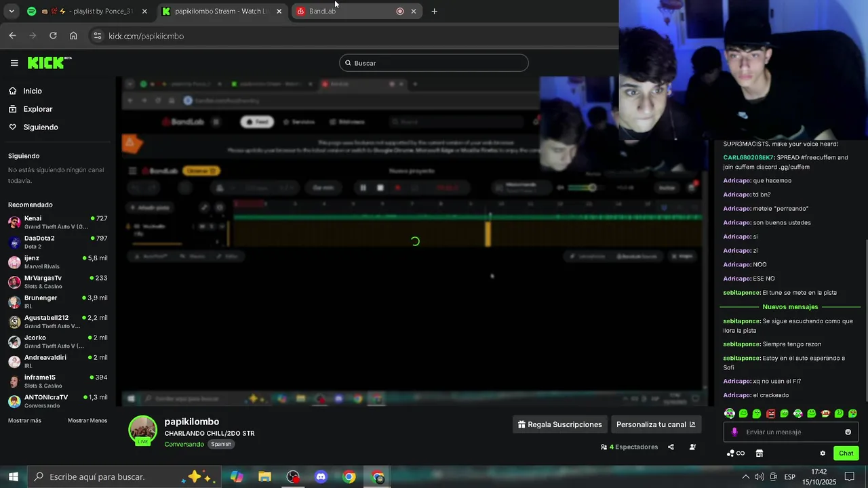Click the KICK logo
This screenshot has height=488, width=868.
(x=50, y=63)
